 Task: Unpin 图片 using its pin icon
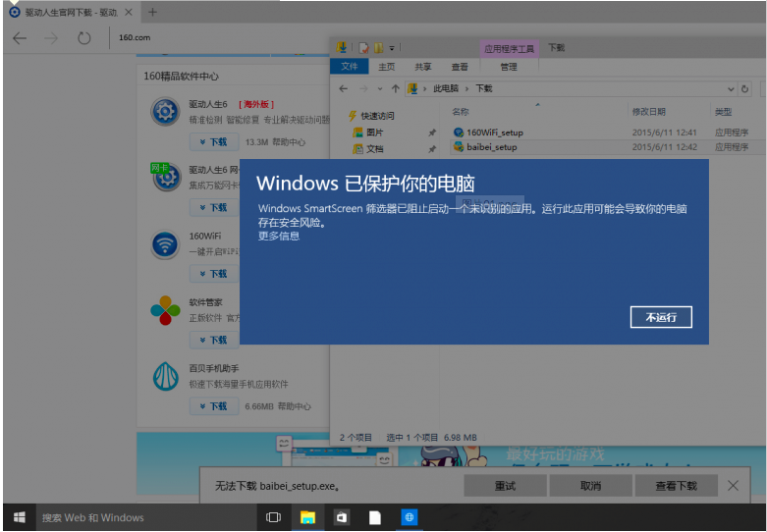pyautogui.click(x=432, y=133)
